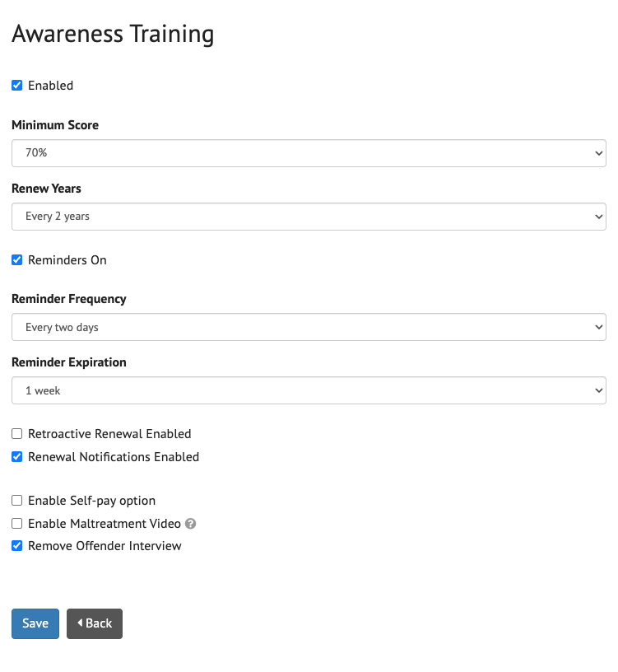Screen dimensions: 618x672
Task: Expand the Renew Years dropdown
Action: (x=309, y=217)
